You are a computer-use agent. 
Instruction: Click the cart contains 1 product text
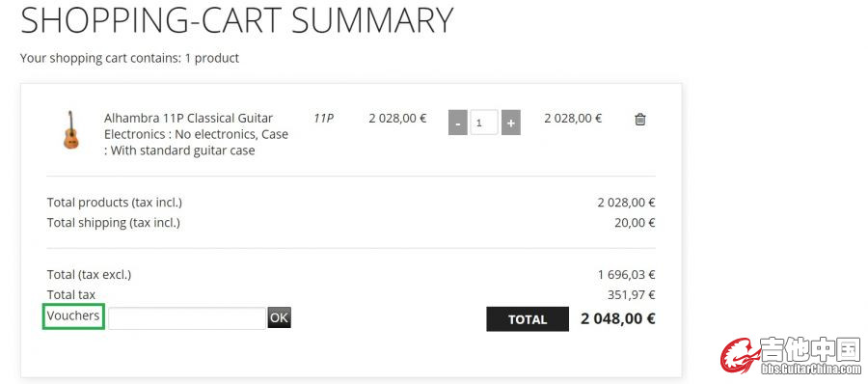pos(129,58)
